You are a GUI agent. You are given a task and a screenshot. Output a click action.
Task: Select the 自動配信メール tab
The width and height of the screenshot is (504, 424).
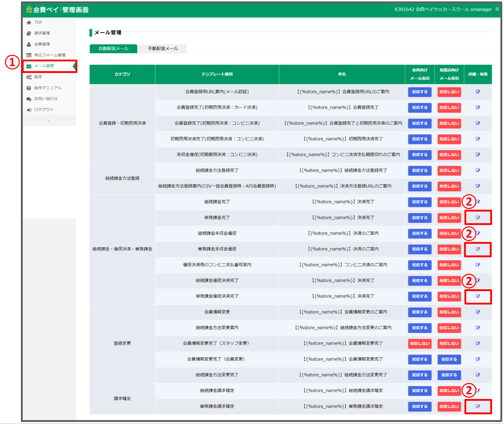click(x=113, y=49)
